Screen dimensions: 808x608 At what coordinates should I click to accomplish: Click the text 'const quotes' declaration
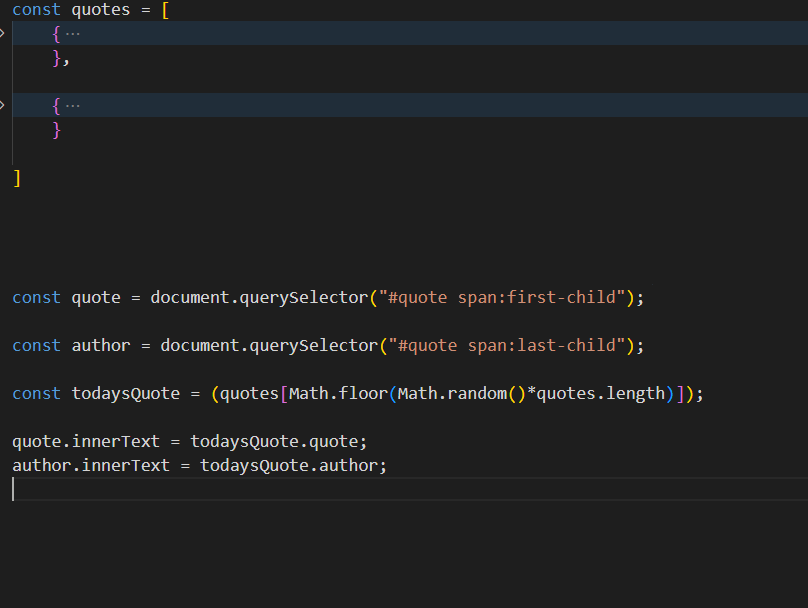[71, 10]
